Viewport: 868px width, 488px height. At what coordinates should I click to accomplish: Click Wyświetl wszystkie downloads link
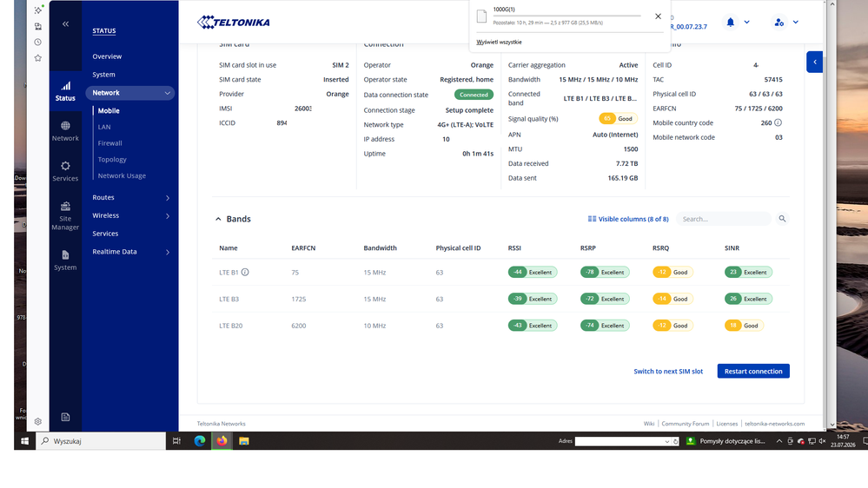tap(499, 42)
